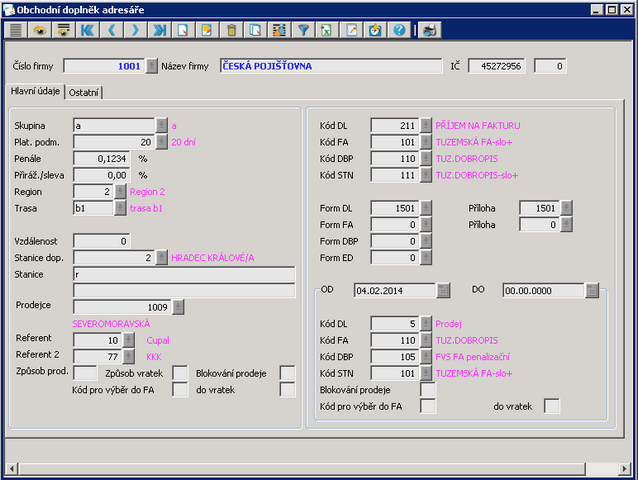Open the filter funnel tool
Viewport: 638px width, 480px height.
click(x=304, y=30)
